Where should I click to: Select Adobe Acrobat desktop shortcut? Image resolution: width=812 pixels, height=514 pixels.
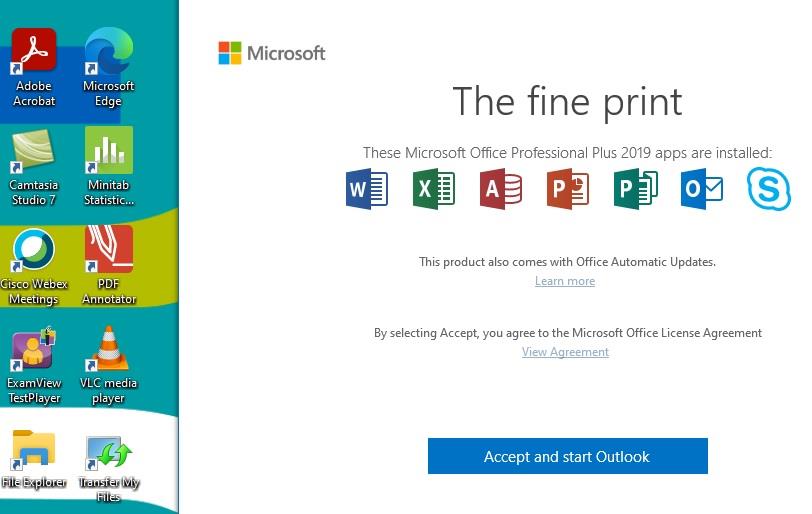tap(34, 67)
